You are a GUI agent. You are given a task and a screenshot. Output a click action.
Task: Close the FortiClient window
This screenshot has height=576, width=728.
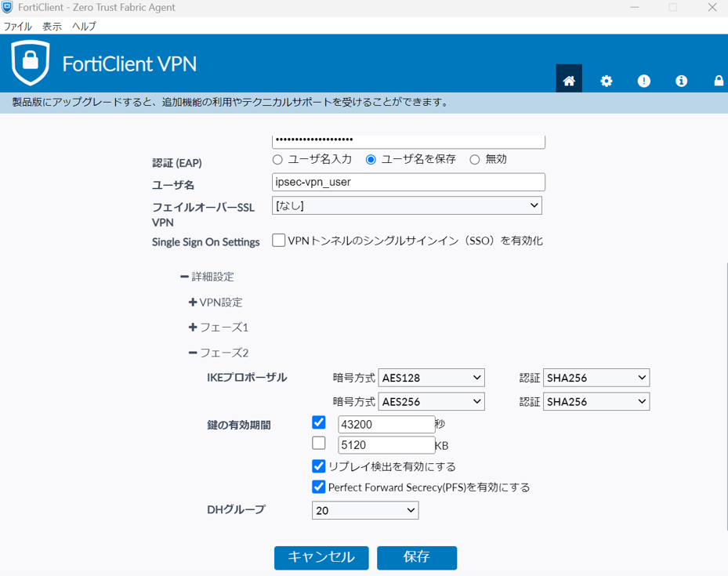[712, 7]
